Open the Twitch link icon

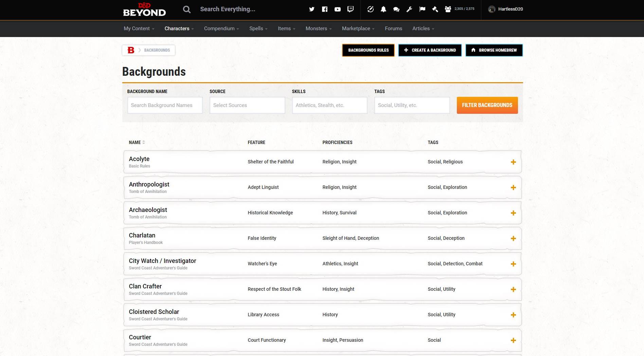[x=351, y=9]
